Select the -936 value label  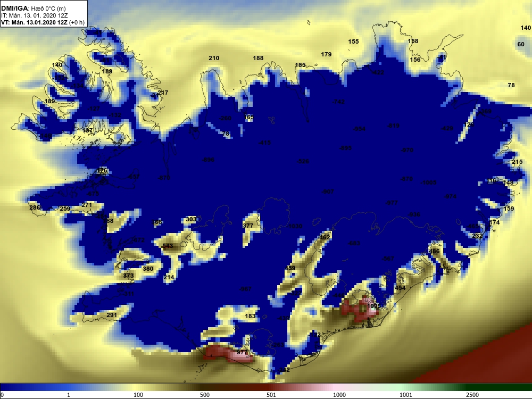[x=414, y=214]
